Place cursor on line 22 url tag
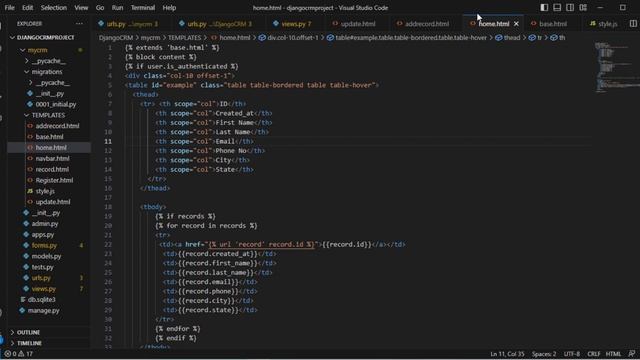Screen dimensions: 640x360 coord(262,244)
